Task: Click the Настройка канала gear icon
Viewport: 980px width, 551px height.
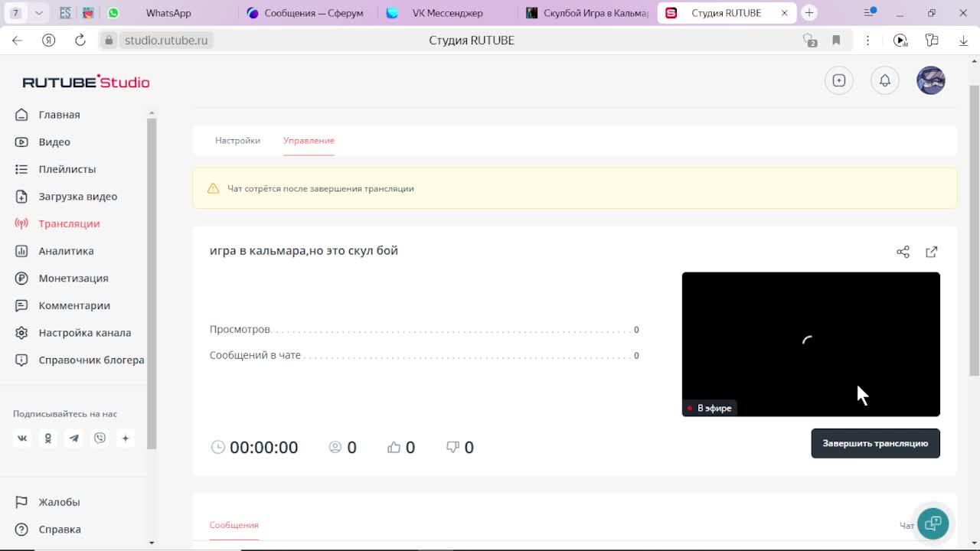Action: [21, 333]
